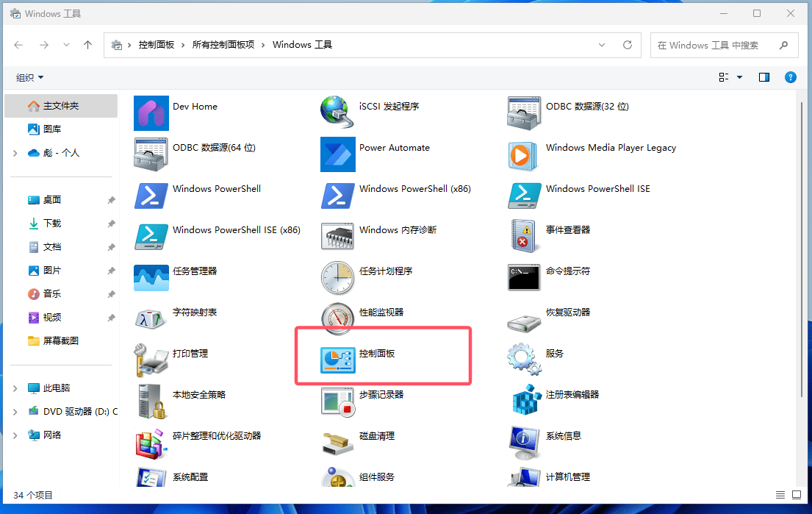Viewport: 812px width, 514px height.
Task: Click the Windows PowerShell label
Action: click(x=217, y=188)
